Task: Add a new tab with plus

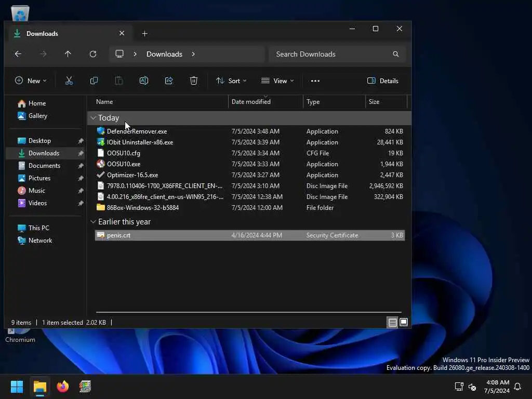Action: pos(145,34)
